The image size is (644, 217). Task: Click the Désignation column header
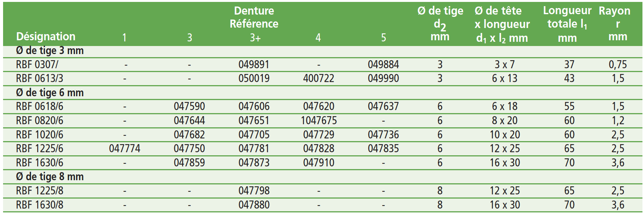[x=46, y=37]
